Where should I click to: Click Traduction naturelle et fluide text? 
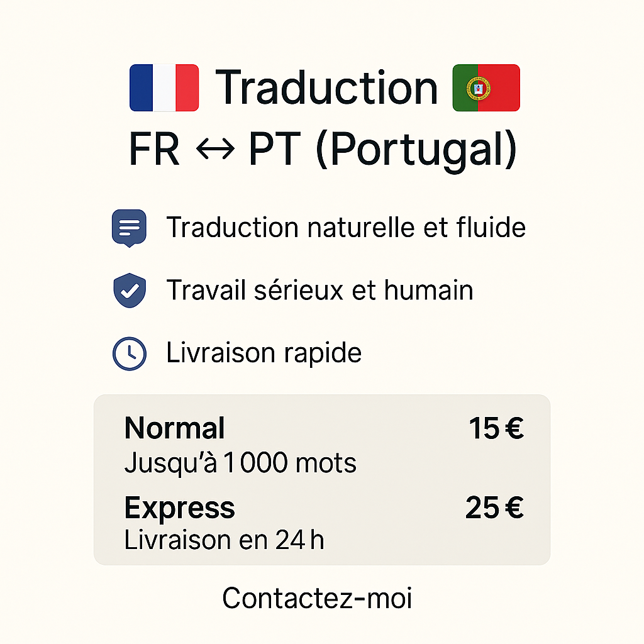(x=346, y=227)
